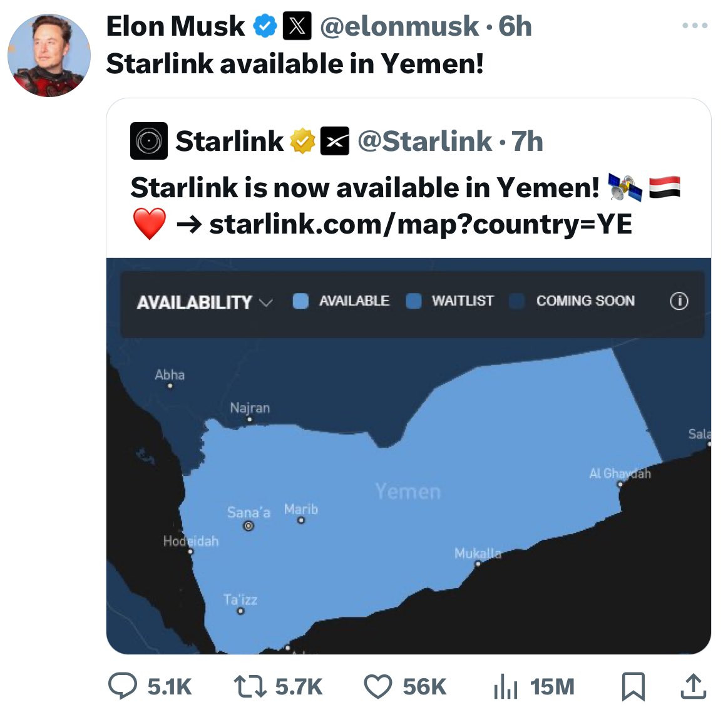Viewport: 728px width, 722px height.
Task: Click the Starlink gold verified badge
Action: [303, 141]
